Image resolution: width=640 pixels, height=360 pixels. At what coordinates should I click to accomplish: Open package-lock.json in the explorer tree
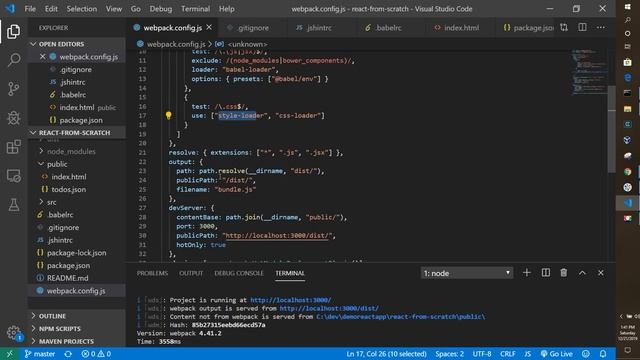pyautogui.click(x=77, y=253)
